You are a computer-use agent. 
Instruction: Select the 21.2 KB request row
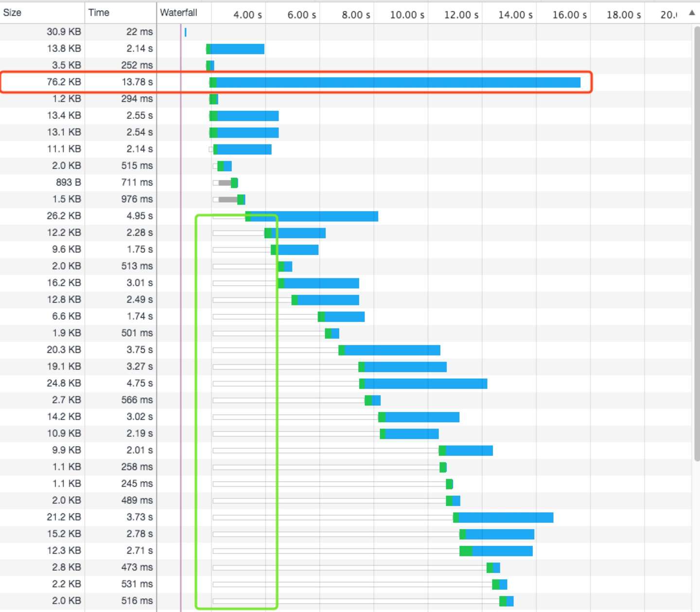point(346,518)
